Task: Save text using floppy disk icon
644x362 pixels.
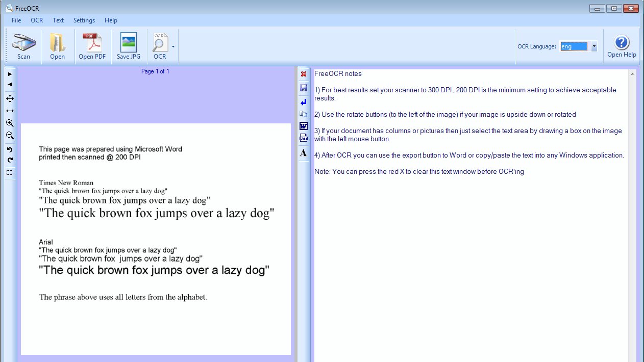Action: point(304,88)
